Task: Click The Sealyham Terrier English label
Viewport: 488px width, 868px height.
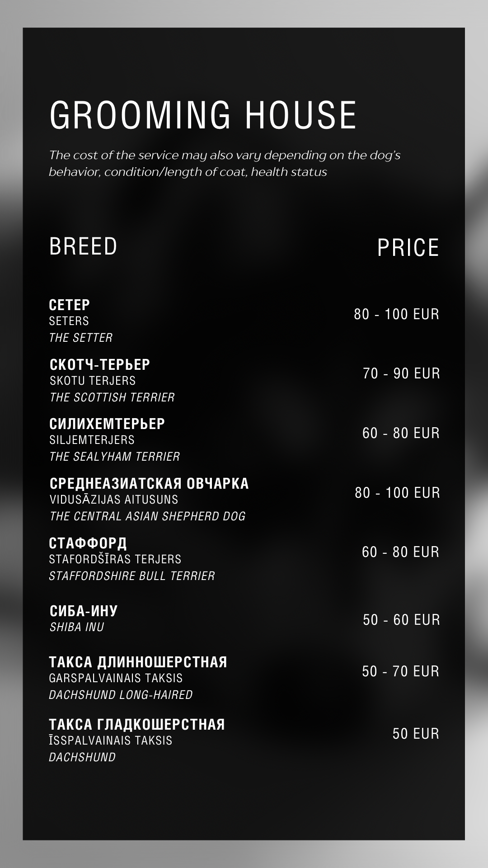Action: coord(115,457)
